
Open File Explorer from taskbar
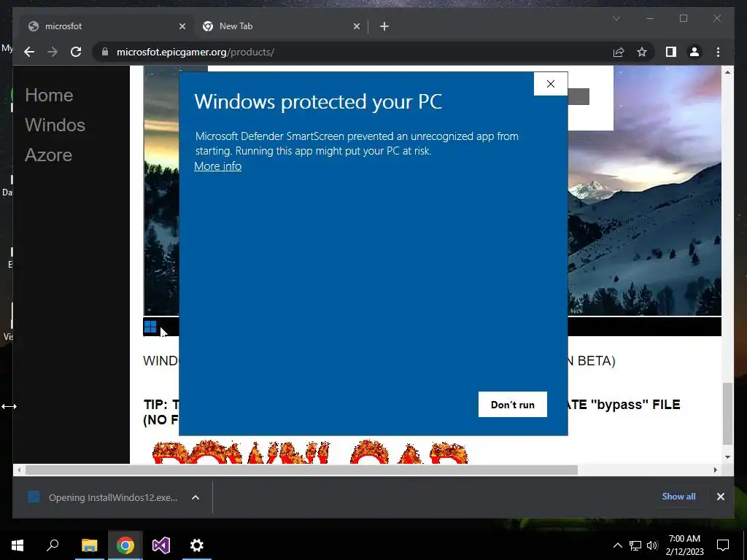[89, 545]
